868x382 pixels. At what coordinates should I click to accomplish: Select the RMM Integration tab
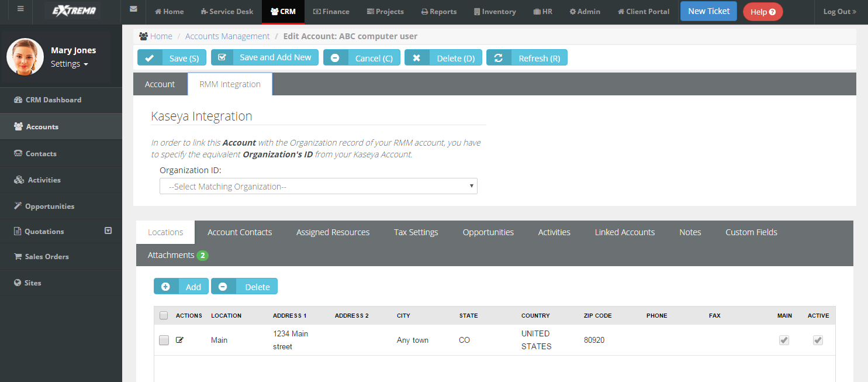[x=230, y=84]
